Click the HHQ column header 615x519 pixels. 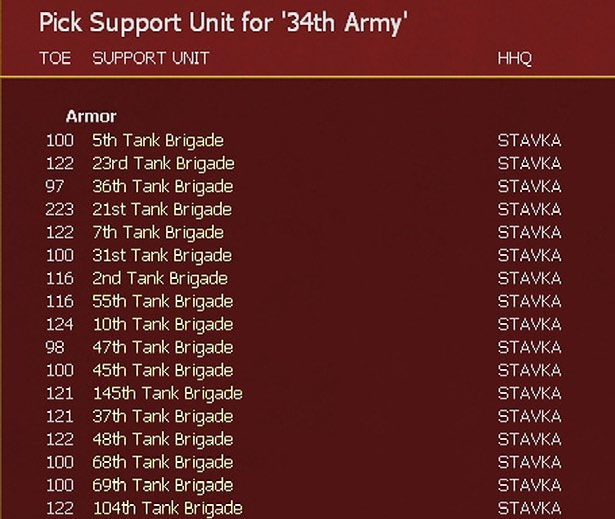514,58
